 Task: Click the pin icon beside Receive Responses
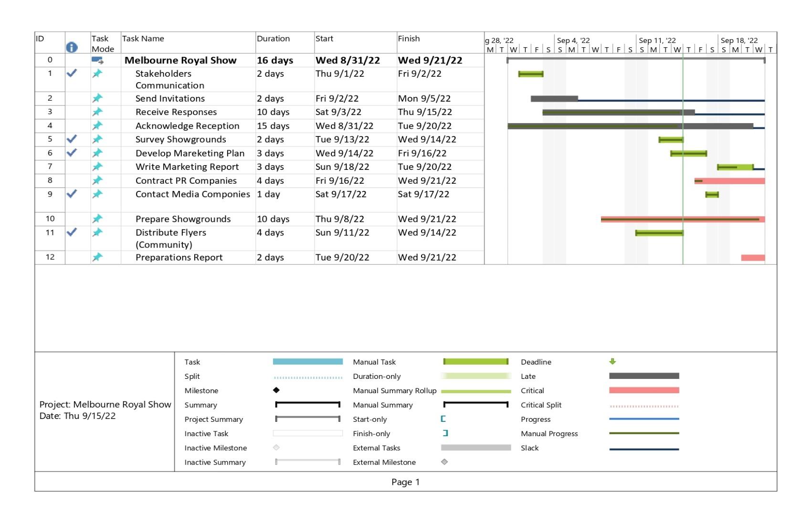pyautogui.click(x=97, y=112)
